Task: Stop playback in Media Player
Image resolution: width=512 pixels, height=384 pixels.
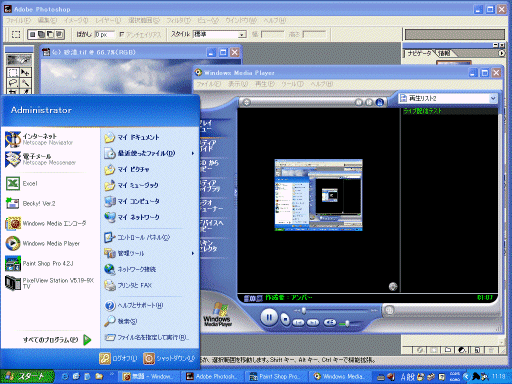Action: pos(285,319)
